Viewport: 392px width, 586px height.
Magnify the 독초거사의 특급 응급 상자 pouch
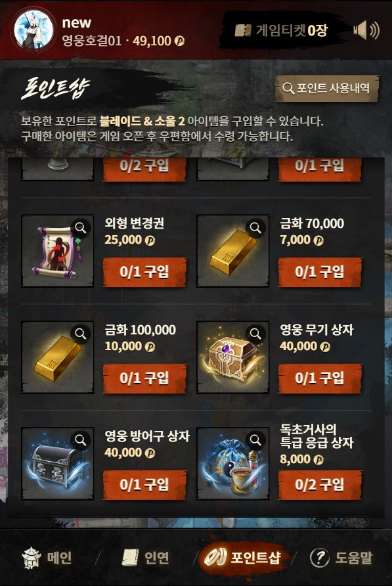255,439
